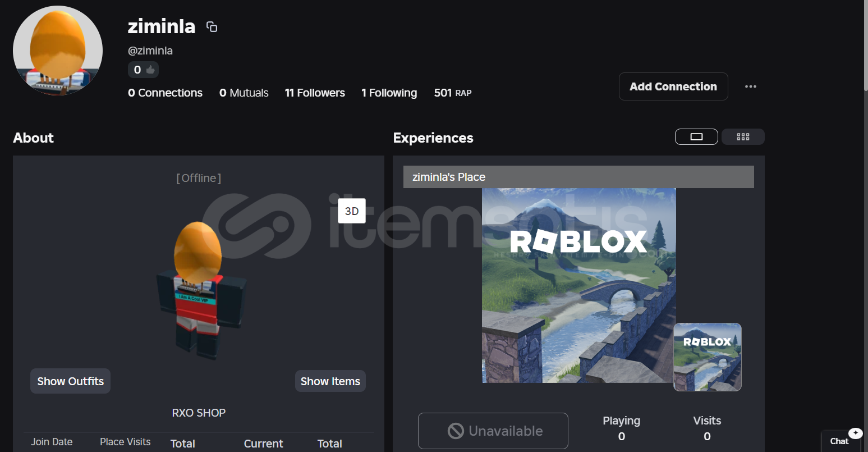Image resolution: width=868 pixels, height=452 pixels.
Task: Click the About section heading
Action: pos(34,138)
